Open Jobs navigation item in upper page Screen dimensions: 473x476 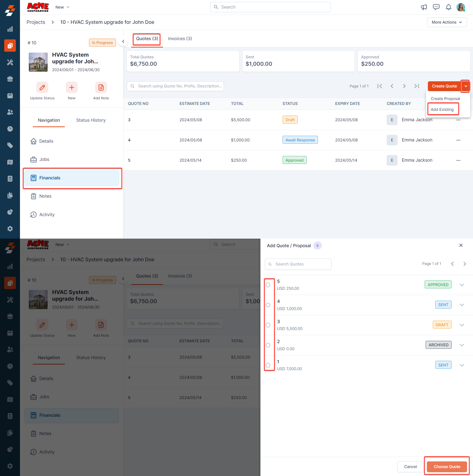click(x=40, y=159)
